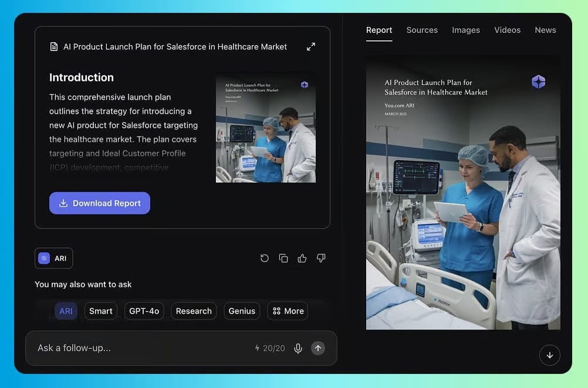Open the News tab
Screen dimensions: 588x388
pyautogui.click(x=545, y=30)
